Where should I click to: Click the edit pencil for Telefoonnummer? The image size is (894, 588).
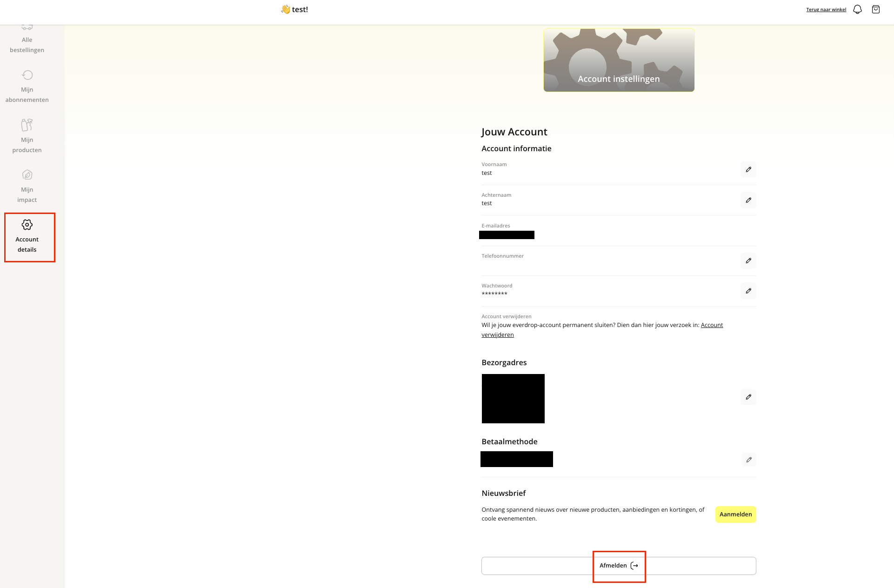coord(748,261)
